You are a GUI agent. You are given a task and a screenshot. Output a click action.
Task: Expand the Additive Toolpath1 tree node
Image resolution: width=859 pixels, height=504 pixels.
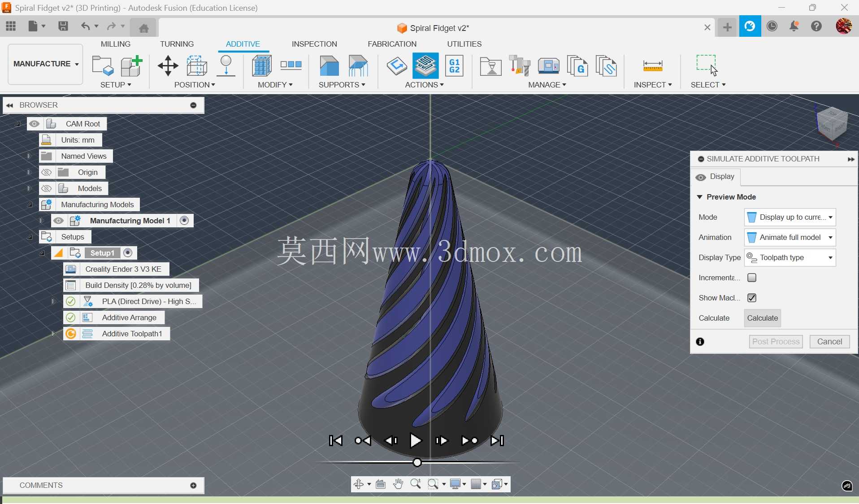(x=53, y=334)
